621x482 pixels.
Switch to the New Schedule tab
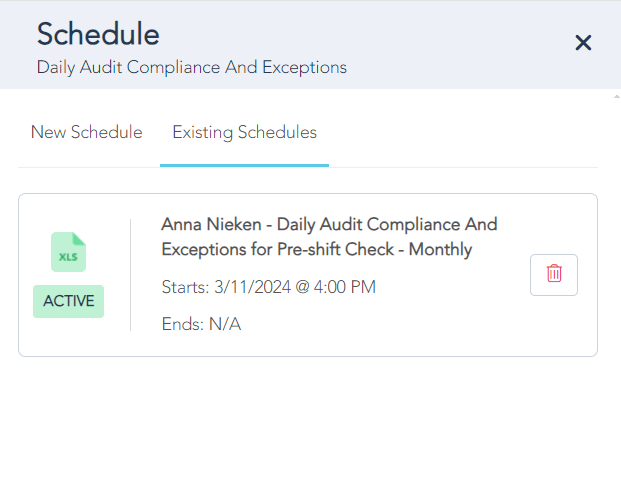[86, 132]
